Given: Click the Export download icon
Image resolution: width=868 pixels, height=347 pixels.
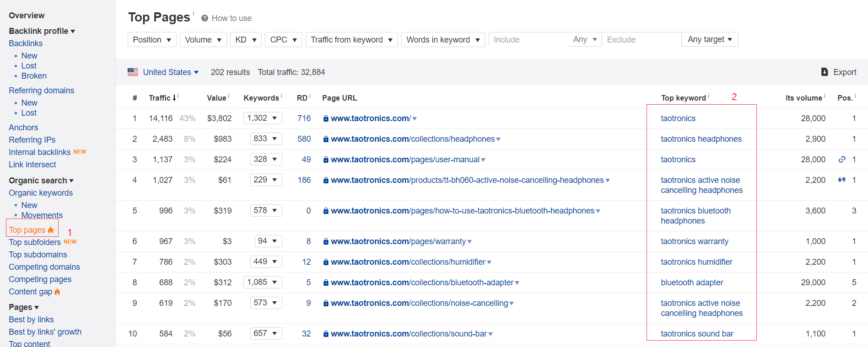Looking at the screenshot, I should tap(825, 72).
